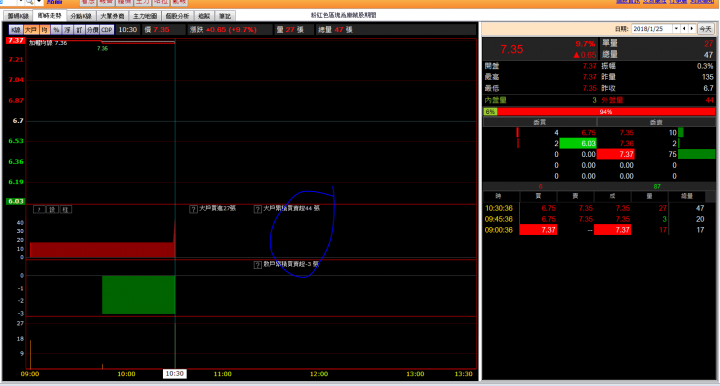Screen dimensions: 720x386
Task: Toggle the K線 chart mode button
Action: pyautogui.click(x=16, y=30)
